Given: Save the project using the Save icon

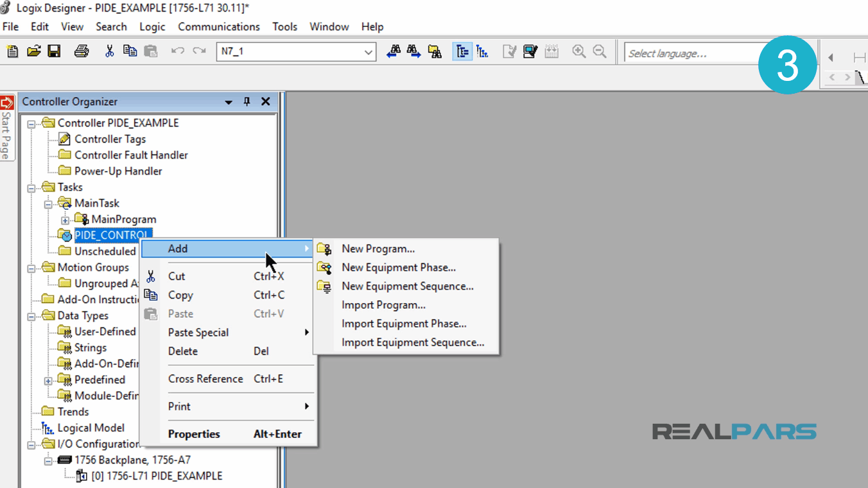Looking at the screenshot, I should click(54, 51).
